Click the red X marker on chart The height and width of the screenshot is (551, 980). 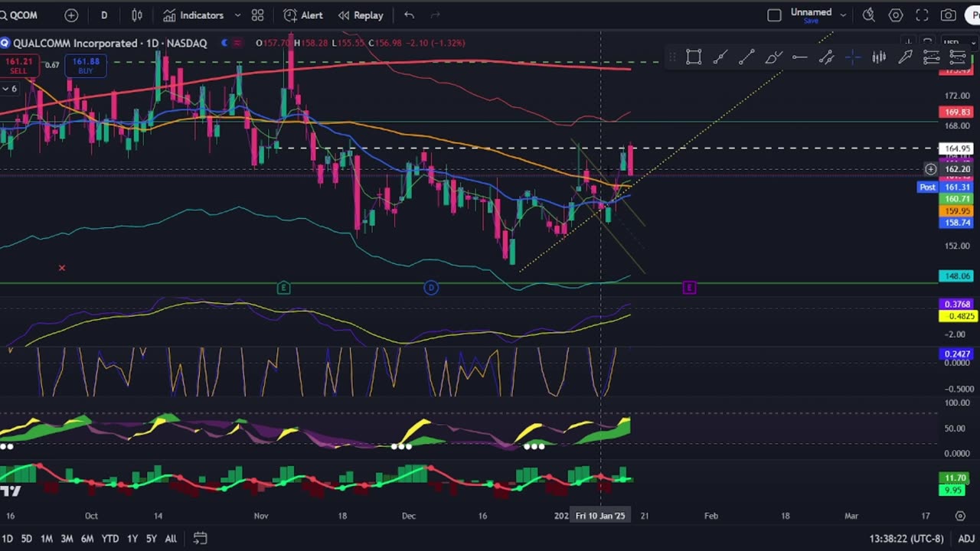62,268
